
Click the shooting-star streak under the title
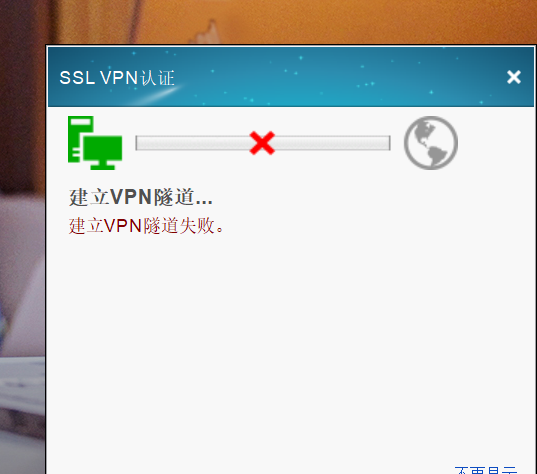coord(155,95)
